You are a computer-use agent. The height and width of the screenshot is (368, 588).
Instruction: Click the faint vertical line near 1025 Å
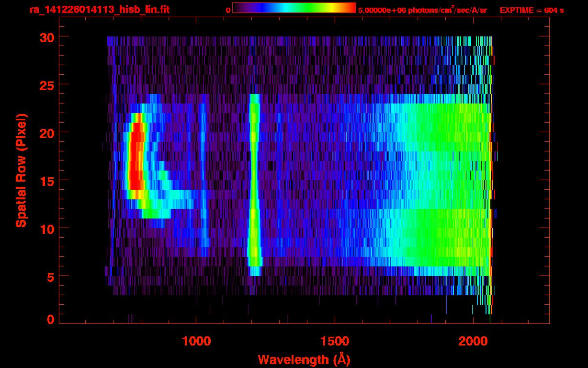coord(204,175)
